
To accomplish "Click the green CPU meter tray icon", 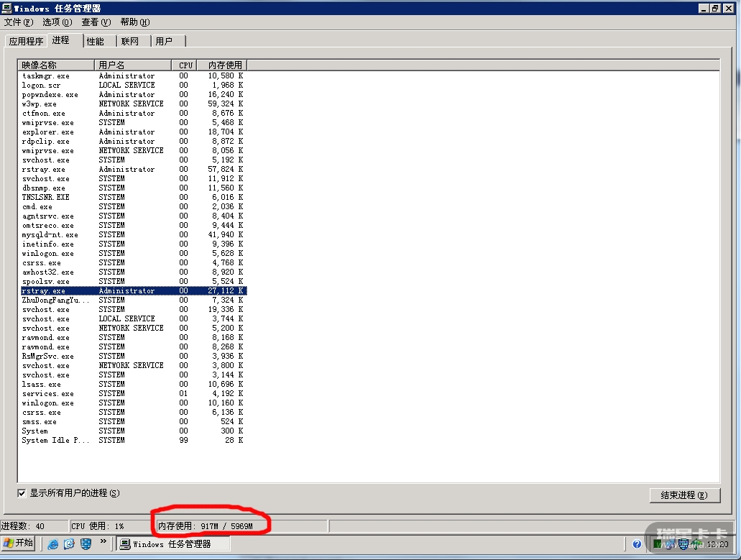I will (658, 544).
